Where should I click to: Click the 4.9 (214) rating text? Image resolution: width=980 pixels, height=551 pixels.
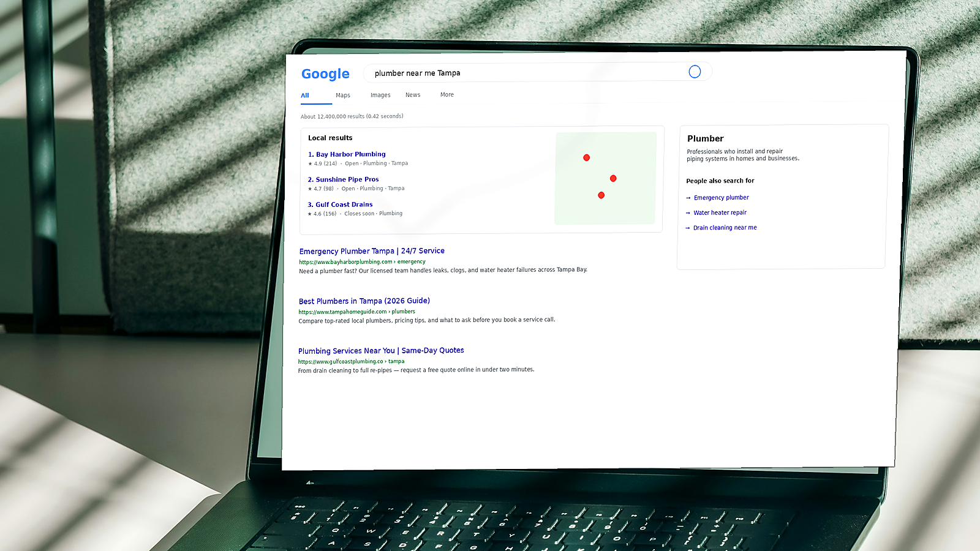(x=322, y=163)
